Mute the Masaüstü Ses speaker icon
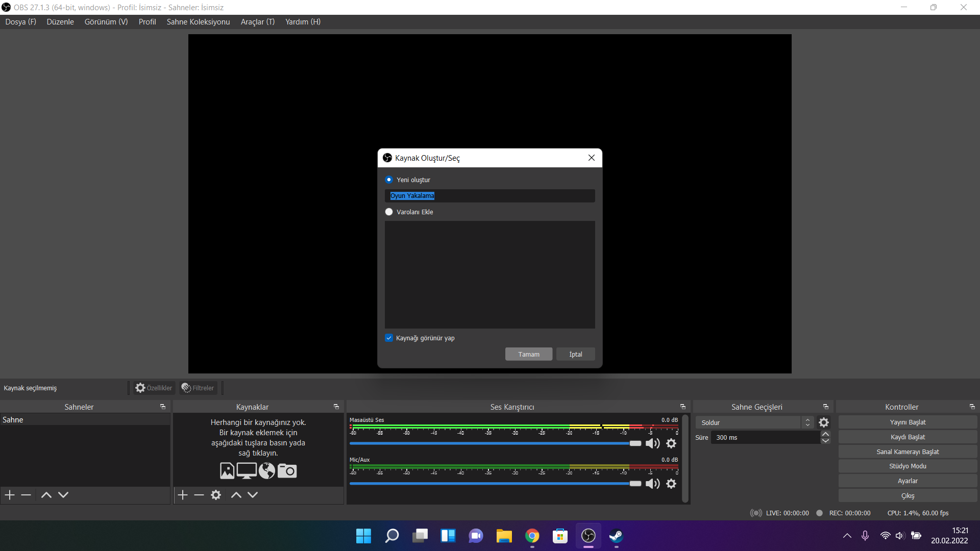The height and width of the screenshot is (551, 980). 652,443
